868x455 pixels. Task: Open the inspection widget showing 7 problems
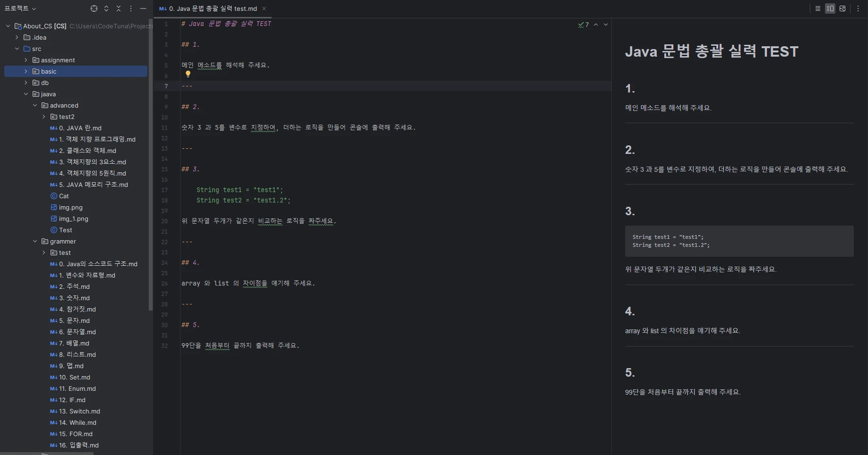click(584, 25)
